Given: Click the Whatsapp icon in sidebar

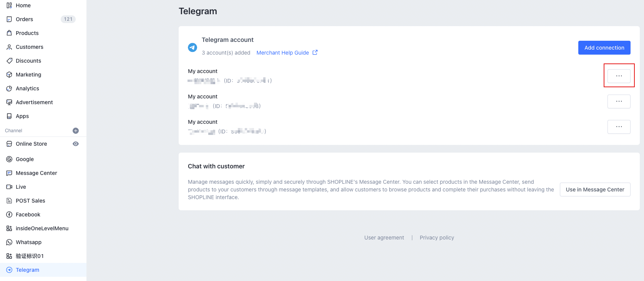Looking at the screenshot, I should point(9,242).
